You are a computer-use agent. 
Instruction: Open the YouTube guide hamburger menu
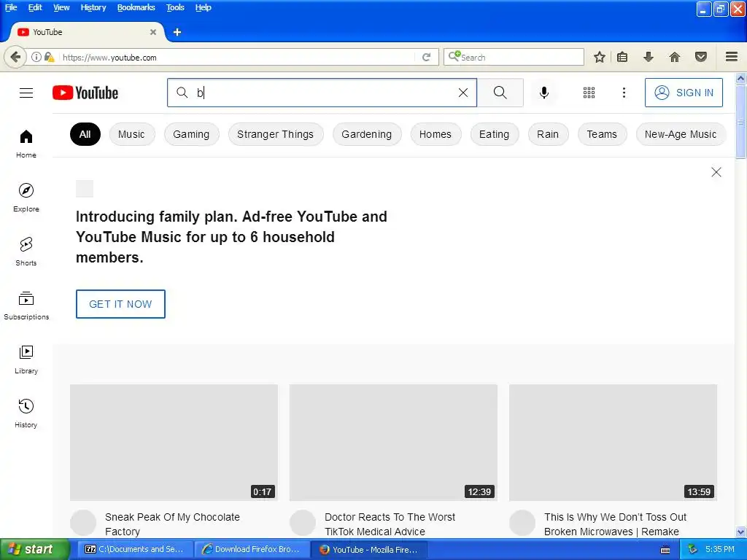point(26,93)
